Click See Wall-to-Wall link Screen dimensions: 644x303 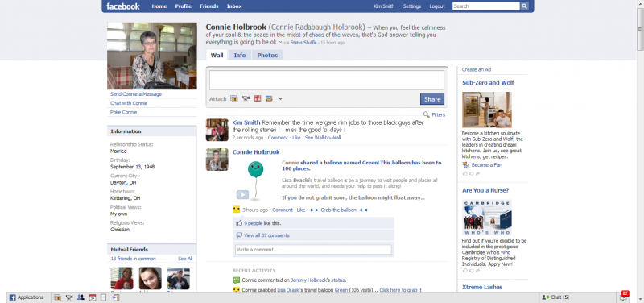pos(323,138)
